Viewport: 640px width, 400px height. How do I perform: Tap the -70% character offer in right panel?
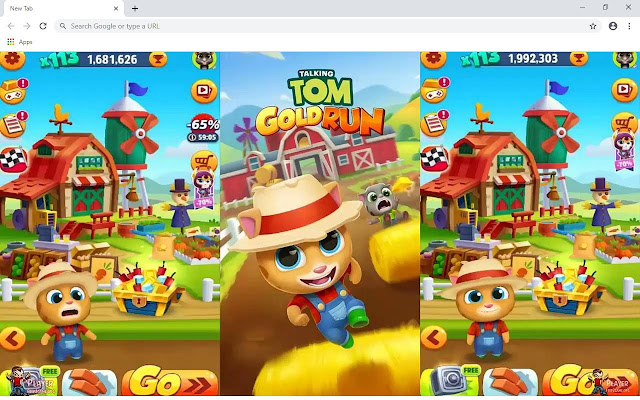click(x=624, y=151)
